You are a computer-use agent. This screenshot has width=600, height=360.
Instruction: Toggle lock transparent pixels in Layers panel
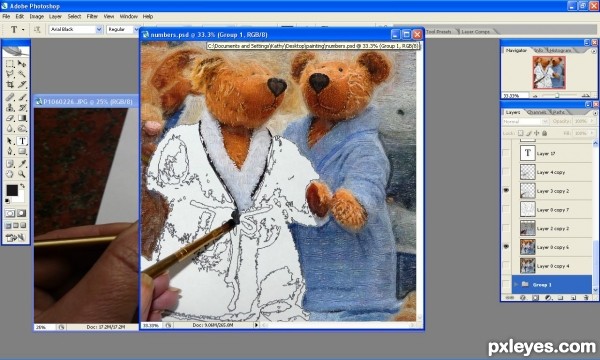coord(520,133)
